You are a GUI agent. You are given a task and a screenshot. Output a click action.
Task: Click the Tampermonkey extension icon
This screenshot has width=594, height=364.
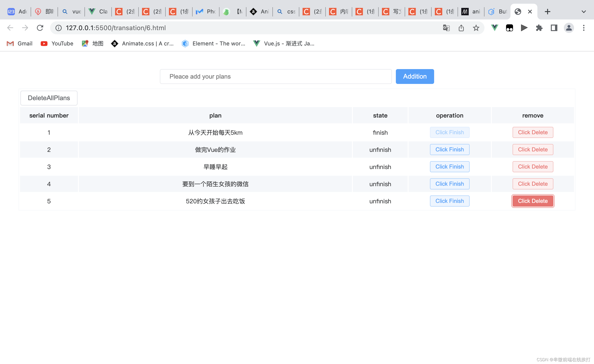coord(509,28)
